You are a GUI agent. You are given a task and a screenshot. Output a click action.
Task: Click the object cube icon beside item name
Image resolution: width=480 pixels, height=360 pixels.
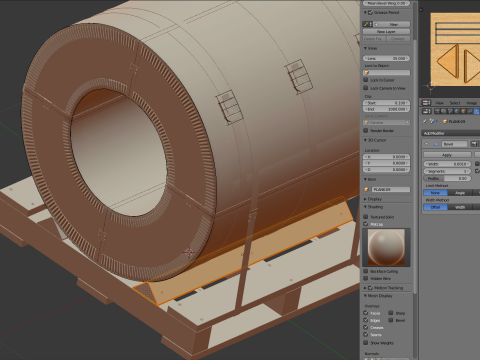pos(367,189)
